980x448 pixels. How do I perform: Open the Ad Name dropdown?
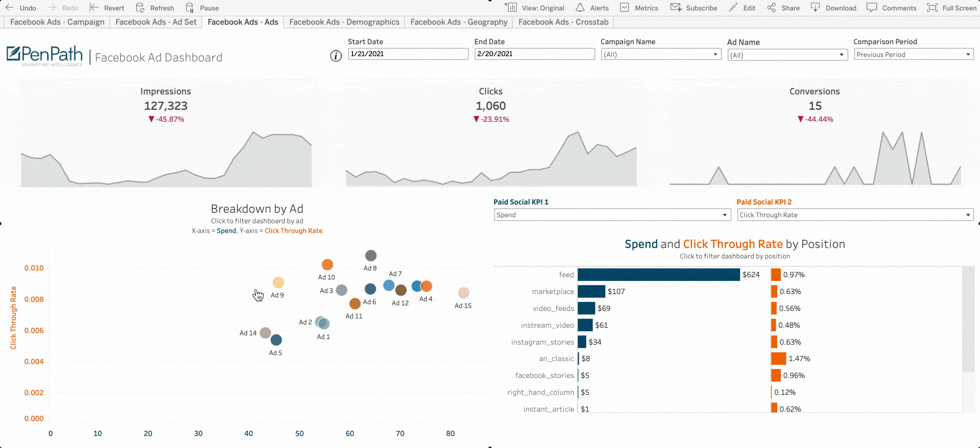tap(787, 55)
